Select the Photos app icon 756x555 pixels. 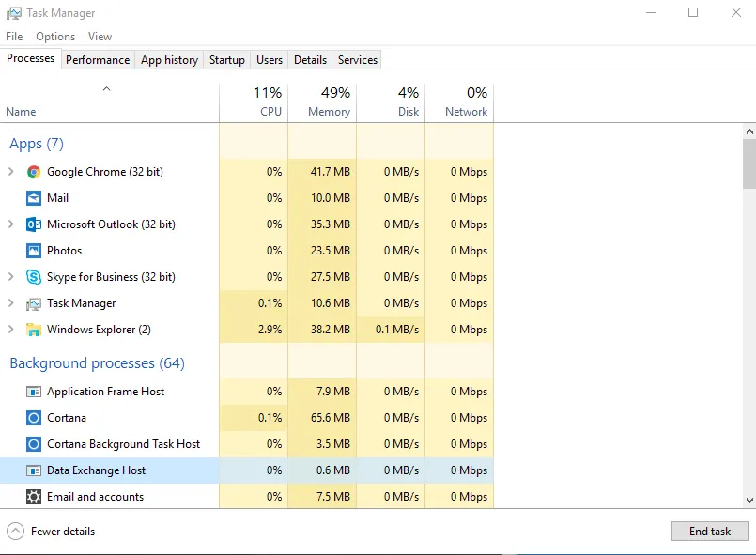pos(34,251)
